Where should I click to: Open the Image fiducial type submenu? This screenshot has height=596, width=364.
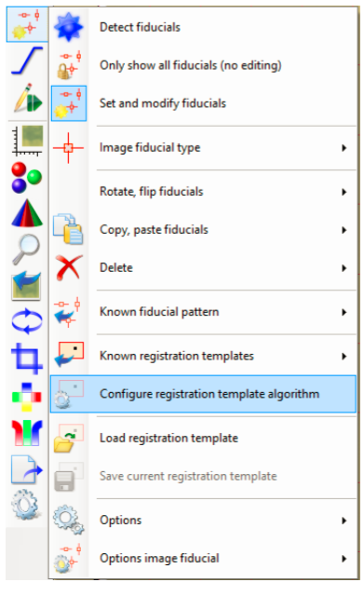pyautogui.click(x=203, y=147)
